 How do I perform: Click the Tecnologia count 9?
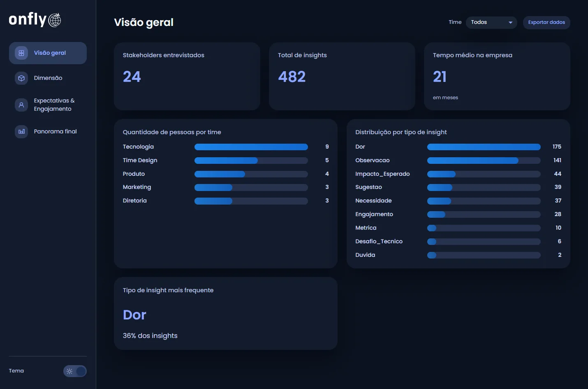click(327, 147)
